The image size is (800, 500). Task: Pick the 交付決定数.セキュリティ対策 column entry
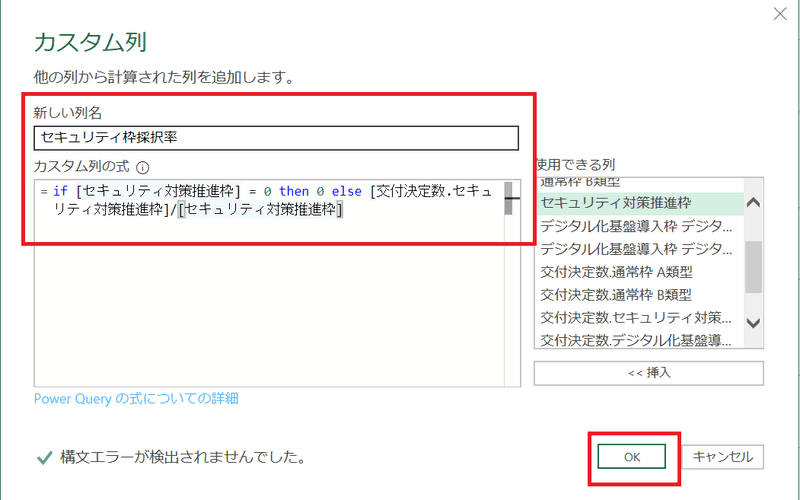[x=636, y=318]
